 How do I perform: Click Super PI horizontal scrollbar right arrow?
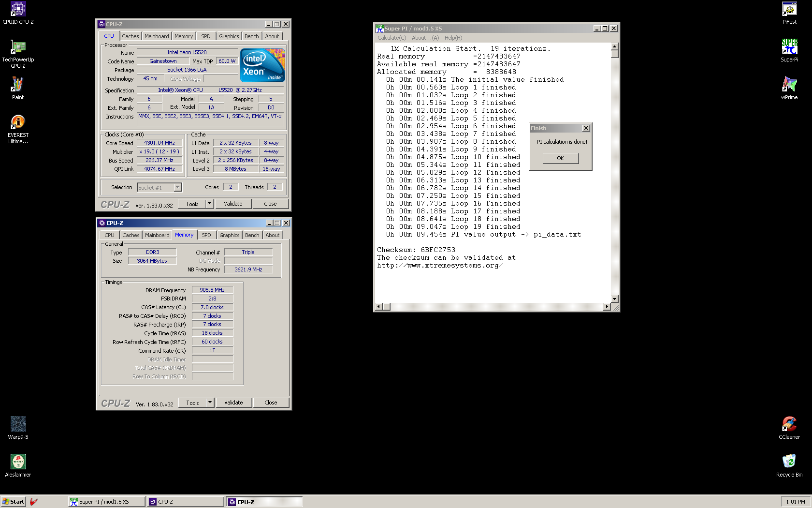(607, 306)
